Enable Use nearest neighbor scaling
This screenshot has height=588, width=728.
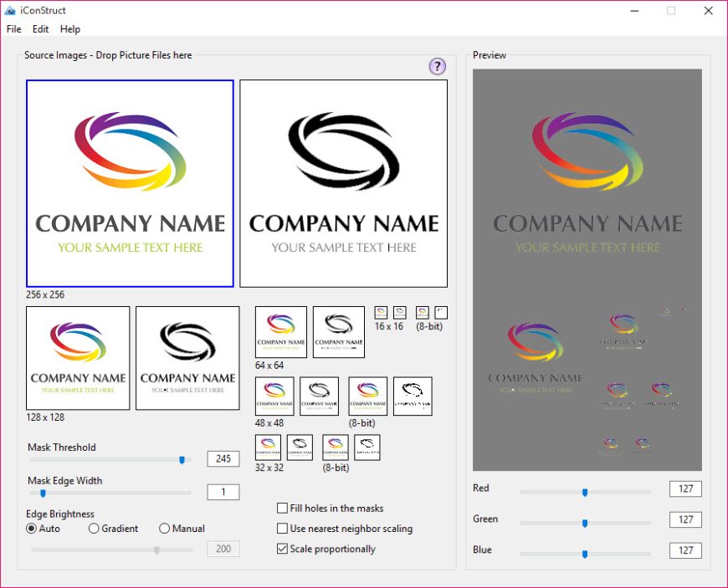(283, 528)
